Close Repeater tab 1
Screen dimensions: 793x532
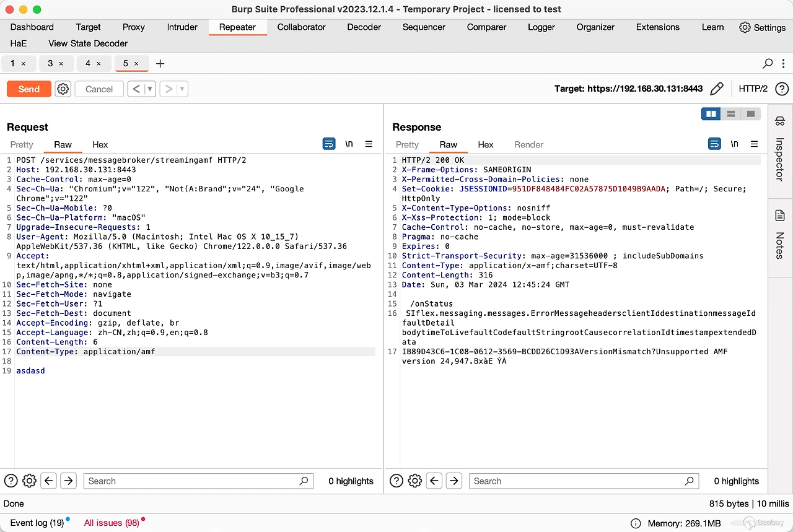pos(24,64)
